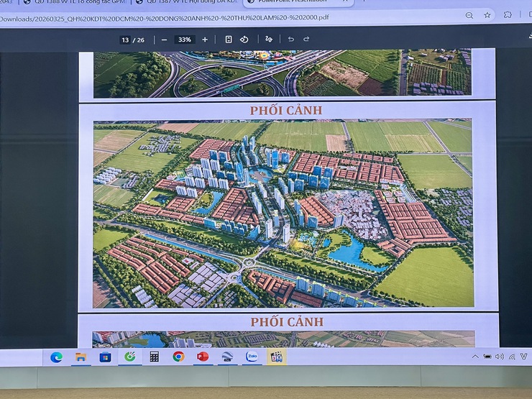Open Google Earth Pro from the taskbar
The height and width of the screenshot is (399, 532).
[x=227, y=357]
